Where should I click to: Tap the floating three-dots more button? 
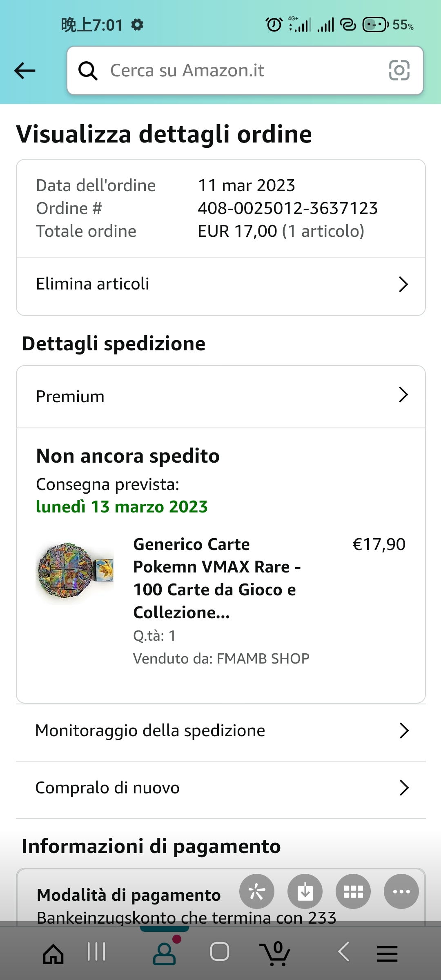point(401,891)
